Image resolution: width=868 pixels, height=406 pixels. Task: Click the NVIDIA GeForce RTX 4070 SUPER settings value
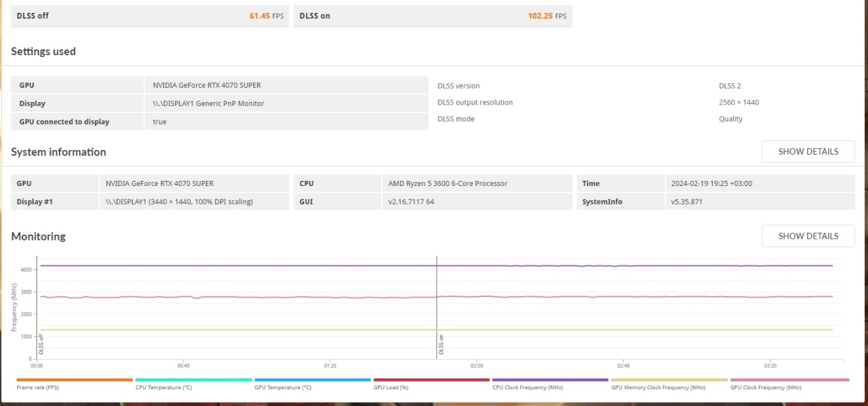pos(206,85)
